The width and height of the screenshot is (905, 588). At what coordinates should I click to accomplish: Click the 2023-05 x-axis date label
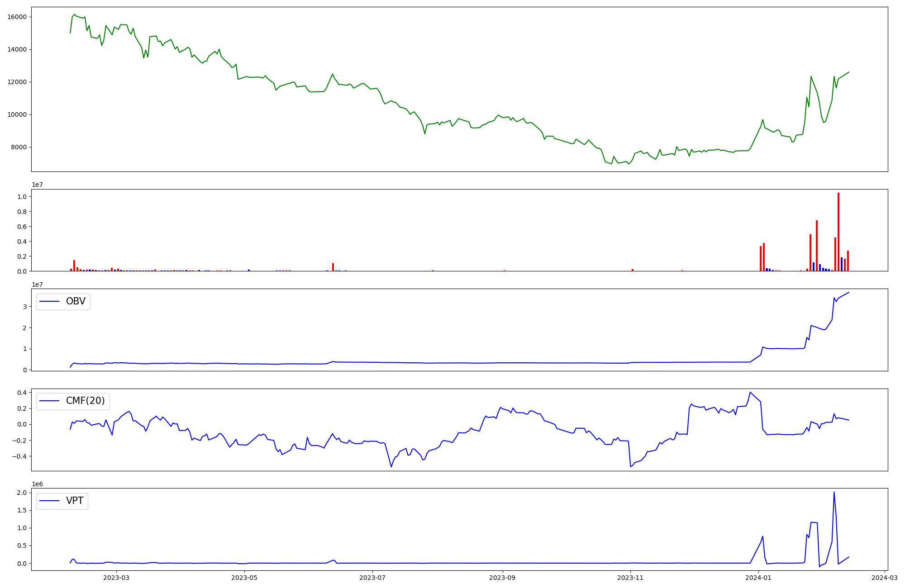point(244,578)
